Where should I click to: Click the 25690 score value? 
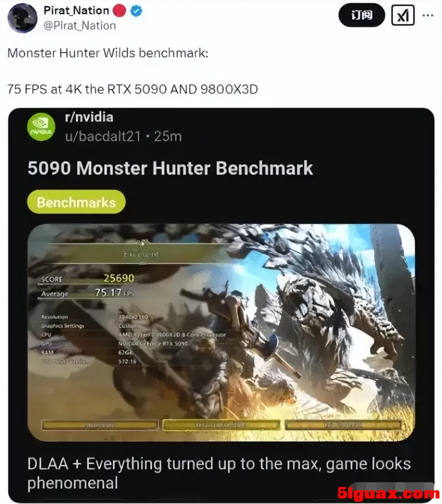[x=118, y=278]
